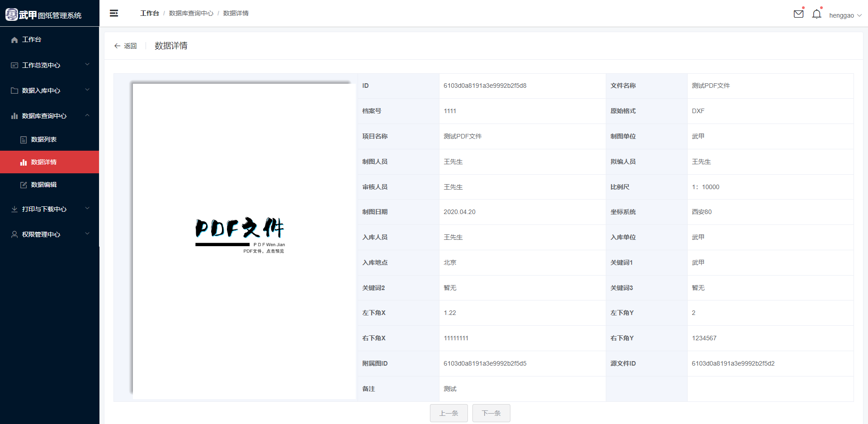Screen dimensions: 868x424
Task: Click the 数据列表 list icon
Action: click(24, 140)
